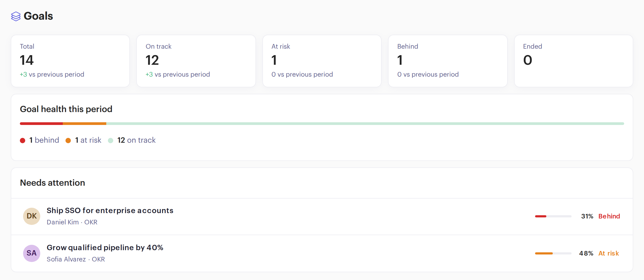Click the 31% progress bar for SSO goal
The width and height of the screenshot is (644, 280).
coord(553,216)
